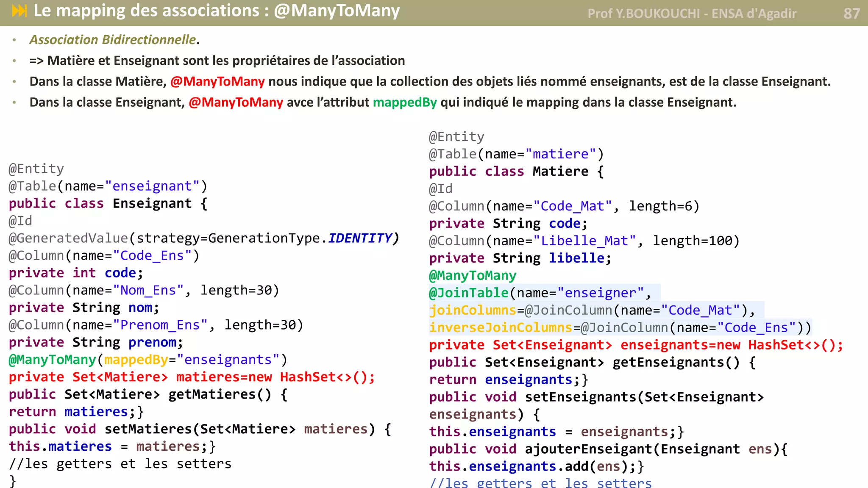Click the "public class Enseignant" declaration
Image resolution: width=868 pixels, height=488 pixels.
108,204
